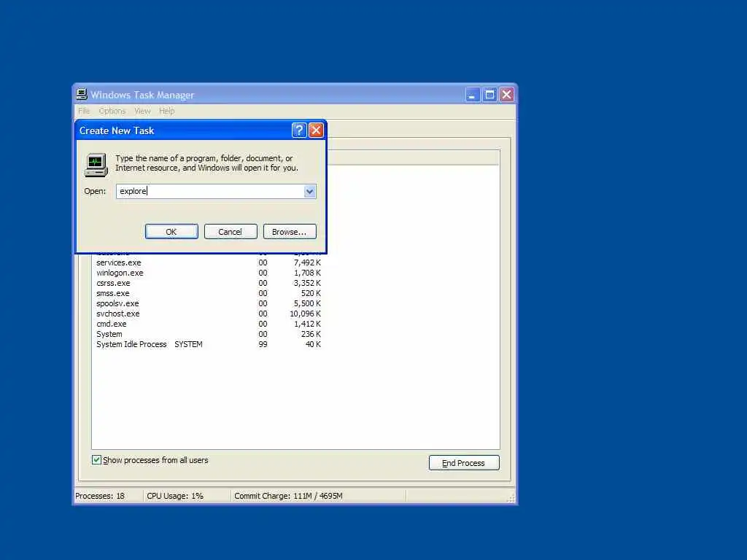Viewport: 747px width, 560px height.
Task: Close the Windows Task Manager window
Action: click(x=506, y=95)
